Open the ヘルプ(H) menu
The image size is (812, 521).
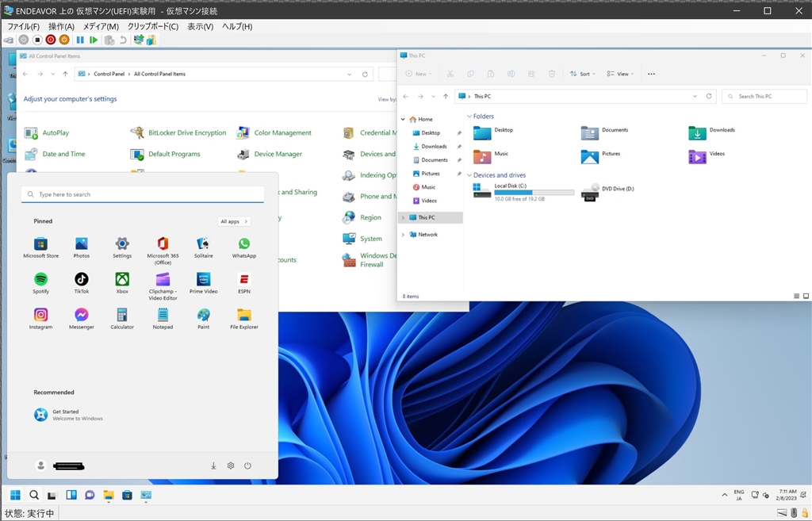(x=237, y=26)
